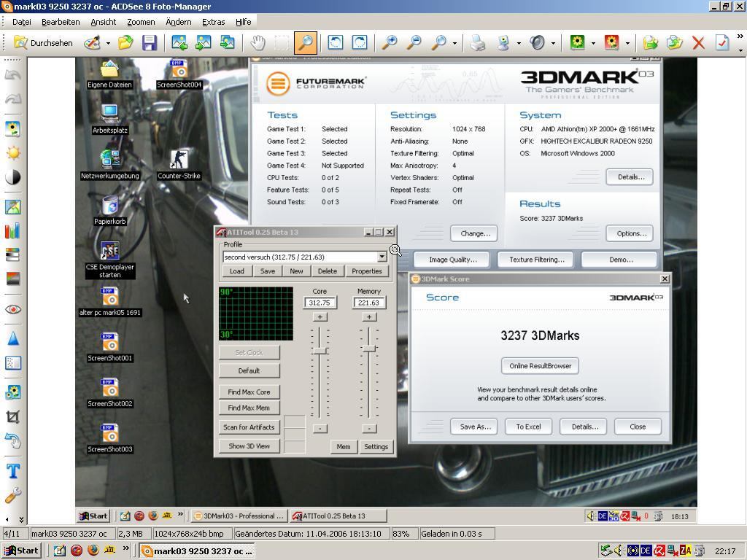Expand the speaker icon dropdown arrow
Viewport: 747px width, 560px height.
pyautogui.click(x=553, y=43)
